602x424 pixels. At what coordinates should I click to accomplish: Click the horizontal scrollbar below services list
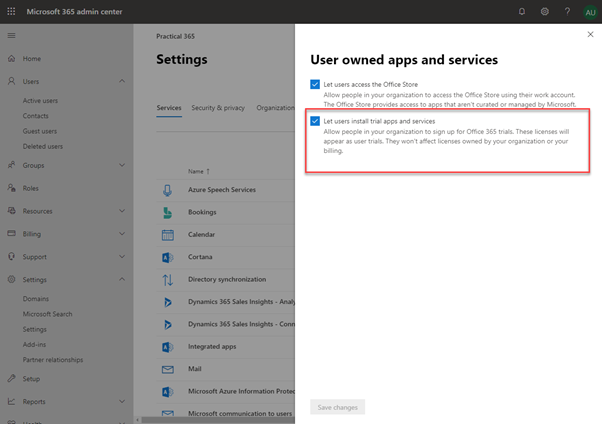pos(218,420)
